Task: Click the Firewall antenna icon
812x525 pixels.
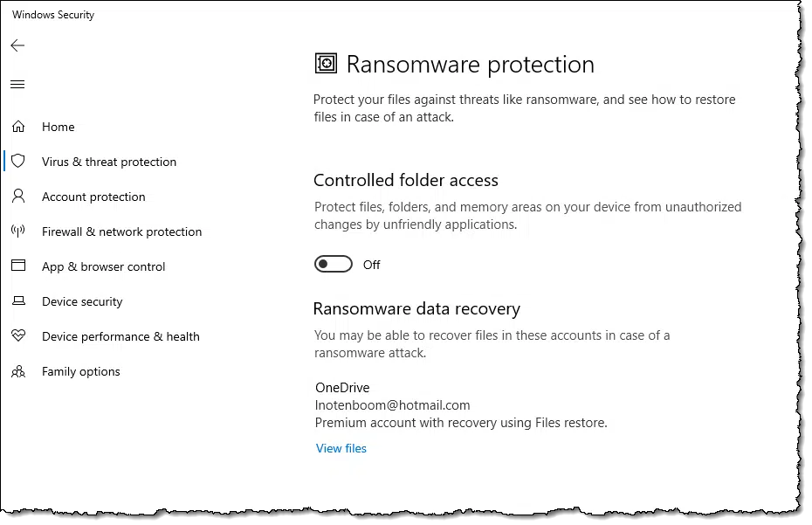Action: click(x=18, y=231)
